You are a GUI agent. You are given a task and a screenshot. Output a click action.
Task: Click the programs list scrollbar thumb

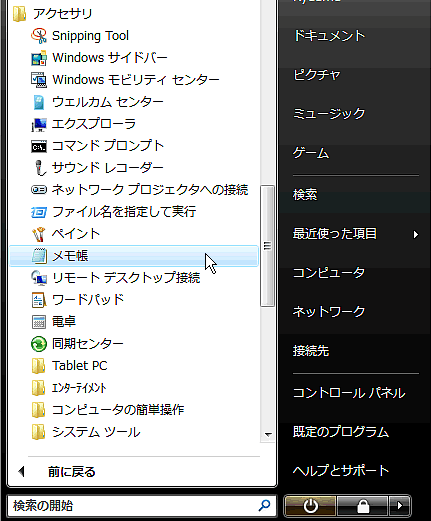point(267,246)
